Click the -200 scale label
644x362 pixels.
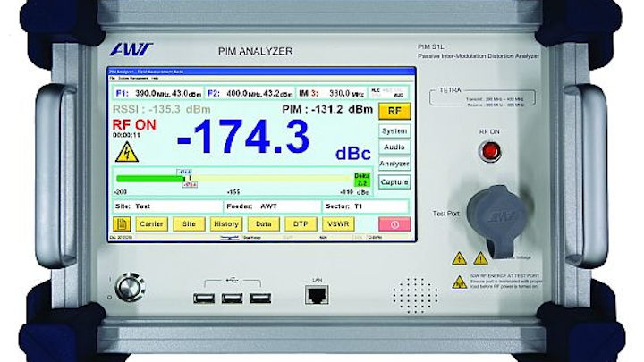coord(121,192)
